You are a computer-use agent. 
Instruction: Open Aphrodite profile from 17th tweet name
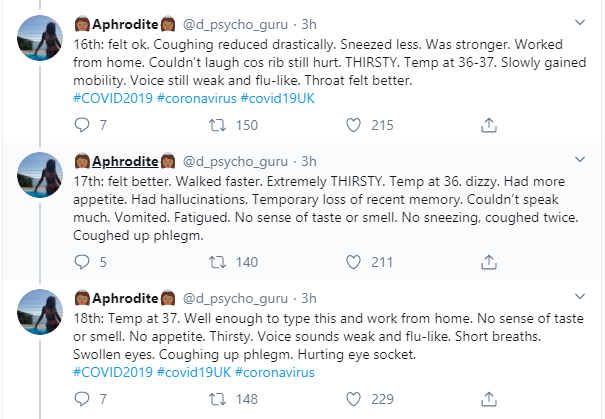click(125, 160)
